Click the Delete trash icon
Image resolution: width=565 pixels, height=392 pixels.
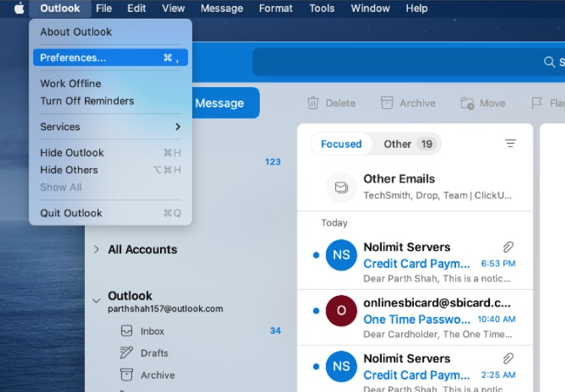tap(313, 103)
